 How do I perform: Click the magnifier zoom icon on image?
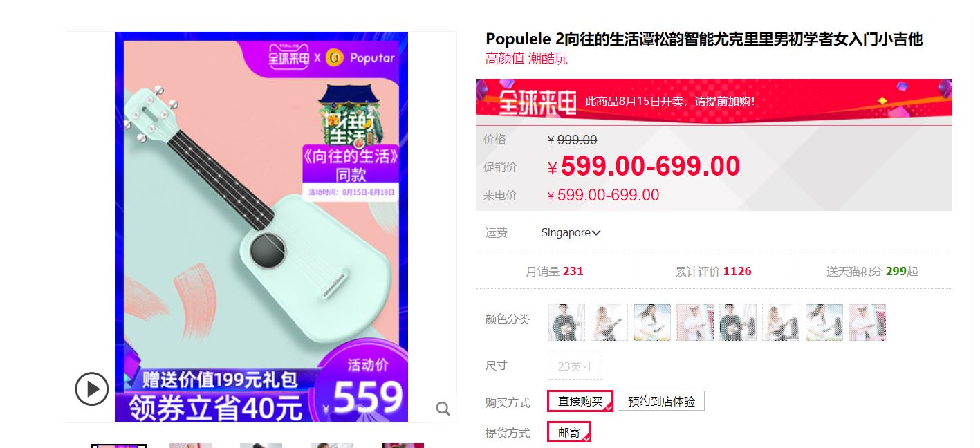443,409
